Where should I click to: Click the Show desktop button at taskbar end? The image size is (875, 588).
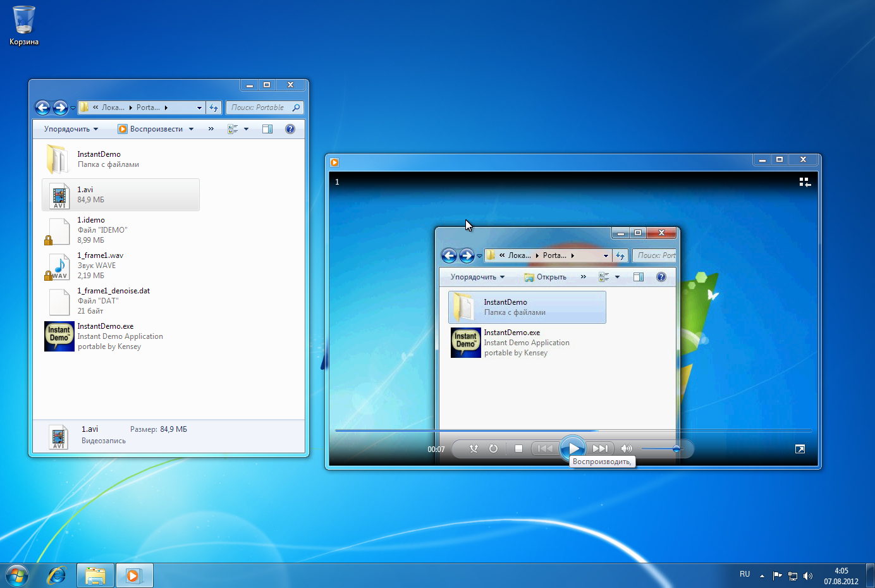(x=871, y=575)
